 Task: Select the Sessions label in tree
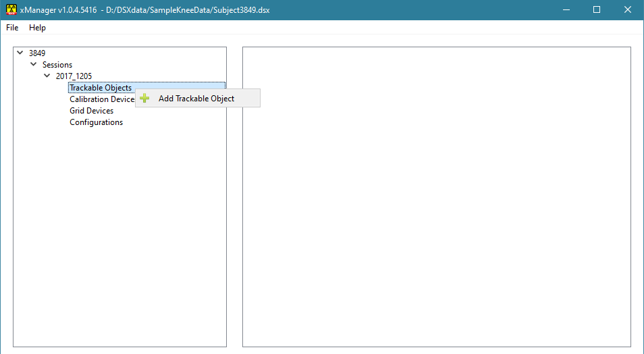click(57, 65)
